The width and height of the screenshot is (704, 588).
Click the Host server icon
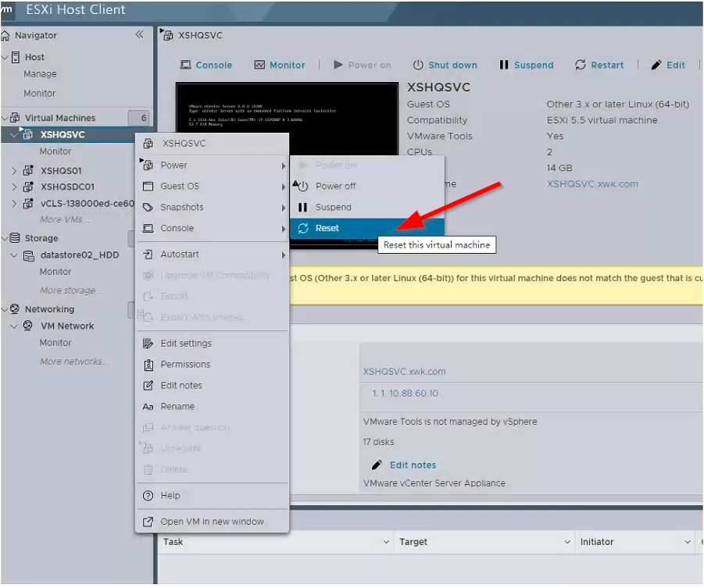click(16, 57)
